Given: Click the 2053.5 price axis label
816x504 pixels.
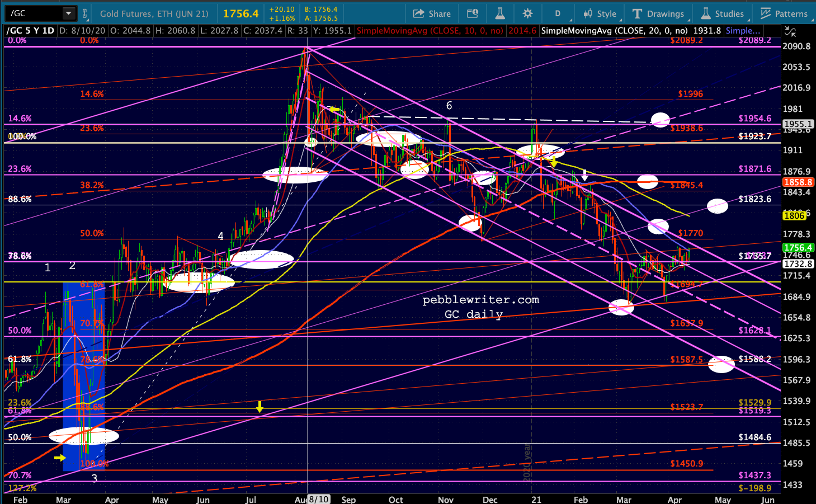Looking at the screenshot, I should (x=796, y=67).
